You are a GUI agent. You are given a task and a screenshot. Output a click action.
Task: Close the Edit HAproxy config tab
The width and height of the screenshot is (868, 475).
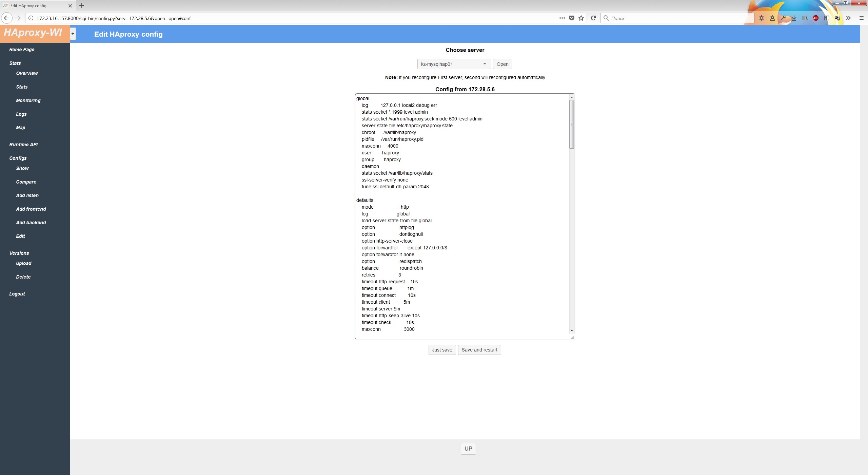click(70, 5)
